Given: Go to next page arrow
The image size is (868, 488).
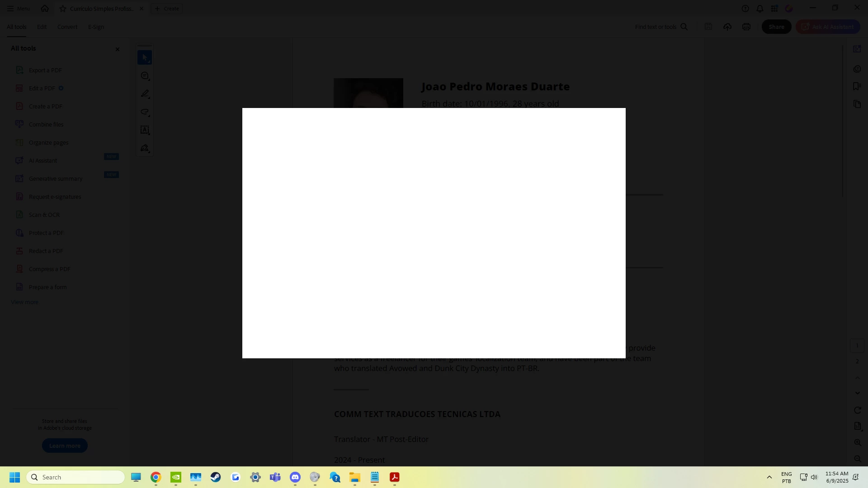Looking at the screenshot, I should [858, 393].
